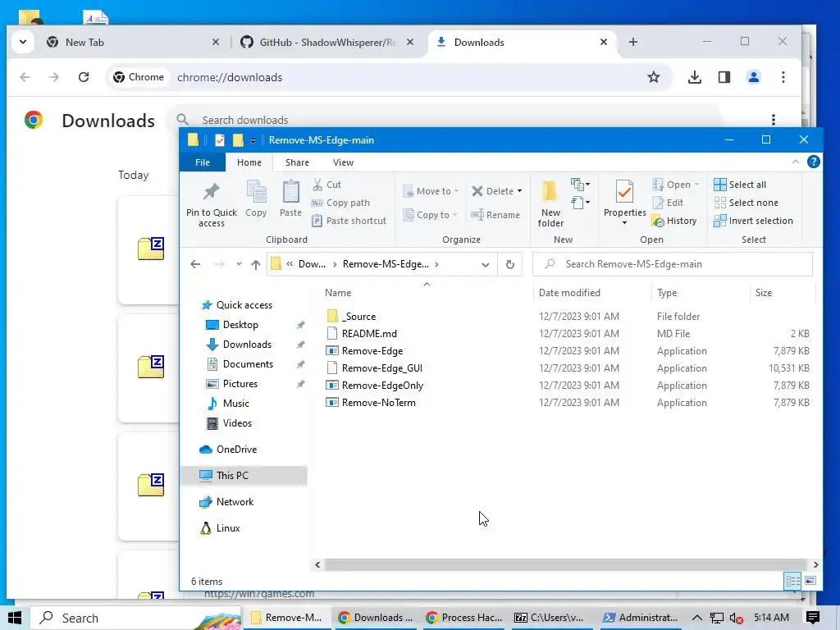840x630 pixels.
Task: Select the _Source folder
Action: click(x=359, y=317)
